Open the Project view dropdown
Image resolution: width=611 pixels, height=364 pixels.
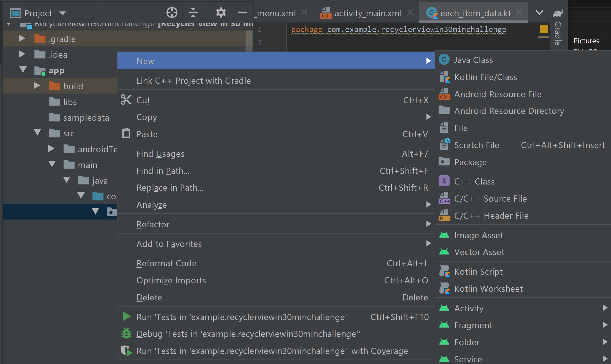pyautogui.click(x=63, y=13)
